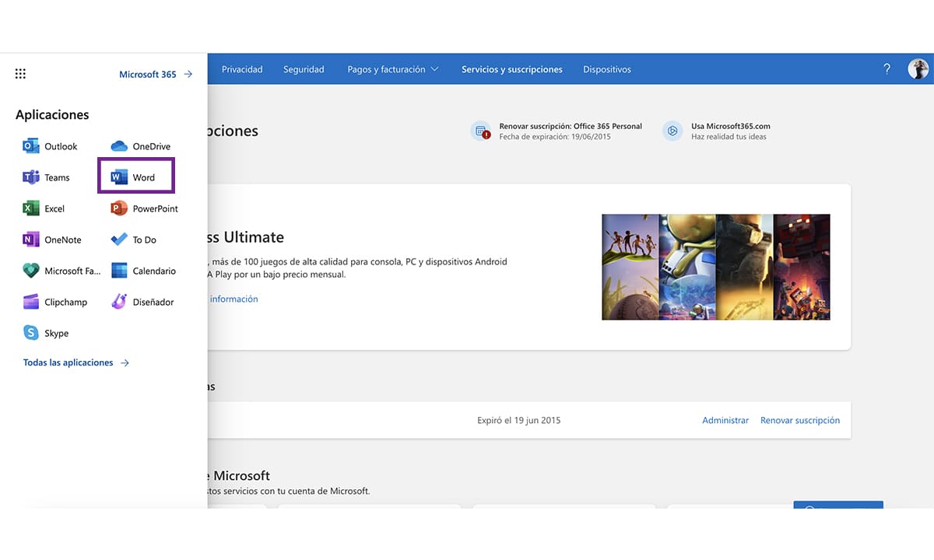Image resolution: width=934 pixels, height=560 pixels.
Task: Open the To Do app
Action: [x=134, y=240]
